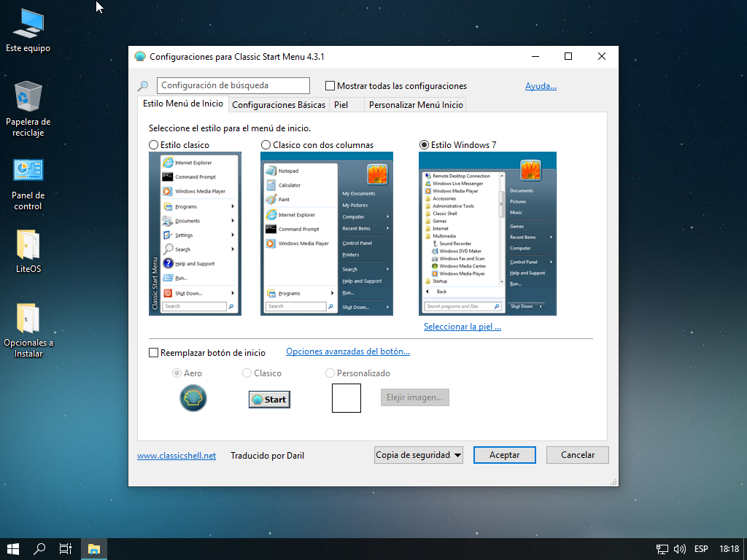This screenshot has height=560, width=747.
Task: Open Personalizar Menú Inicio tab
Action: (415, 105)
